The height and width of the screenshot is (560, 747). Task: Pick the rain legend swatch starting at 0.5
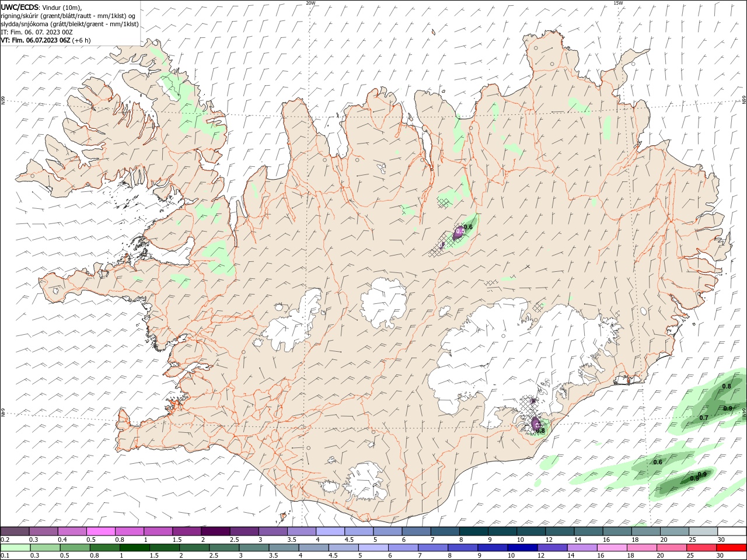pyautogui.click(x=75, y=548)
